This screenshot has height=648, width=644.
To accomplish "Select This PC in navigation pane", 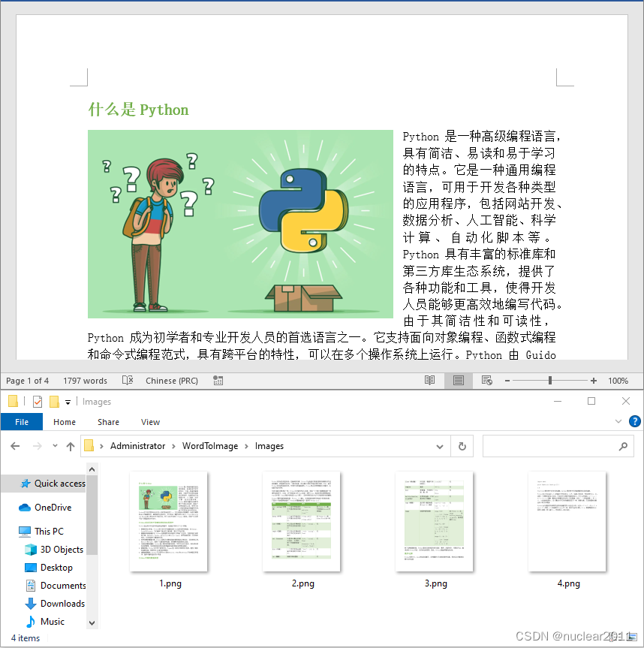I will 41,531.
